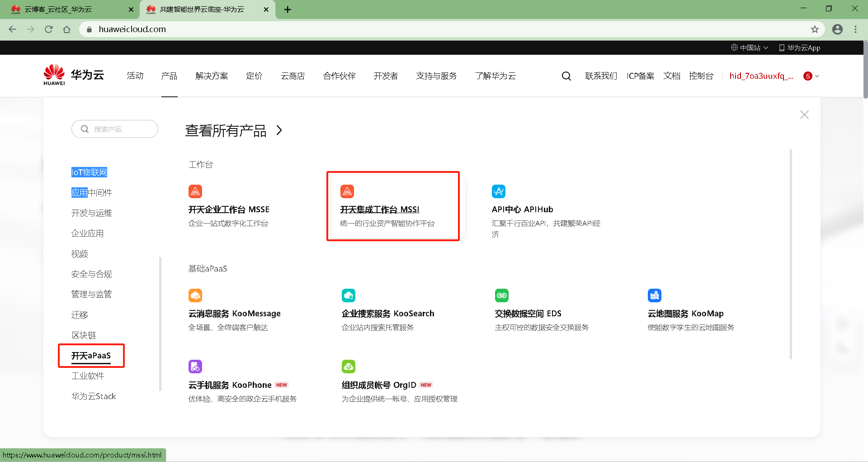868x462 pixels.
Task: Go to the 控制台 console
Action: pyautogui.click(x=701, y=76)
